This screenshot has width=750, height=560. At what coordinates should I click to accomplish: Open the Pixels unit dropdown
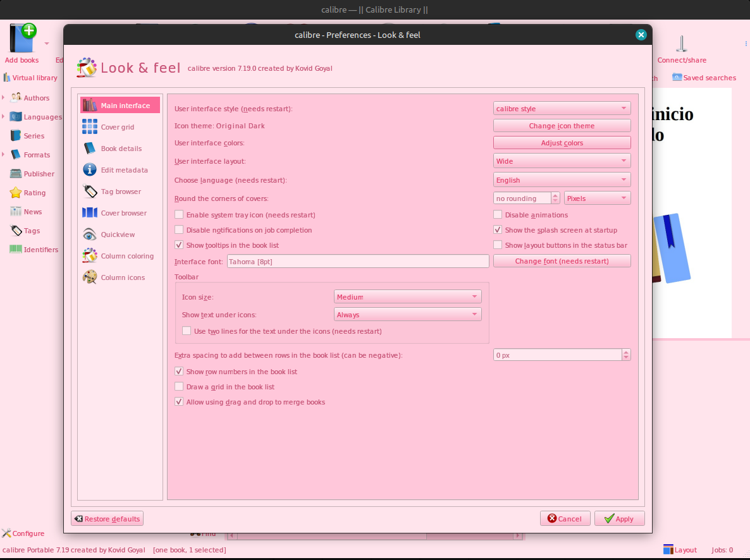[598, 198]
